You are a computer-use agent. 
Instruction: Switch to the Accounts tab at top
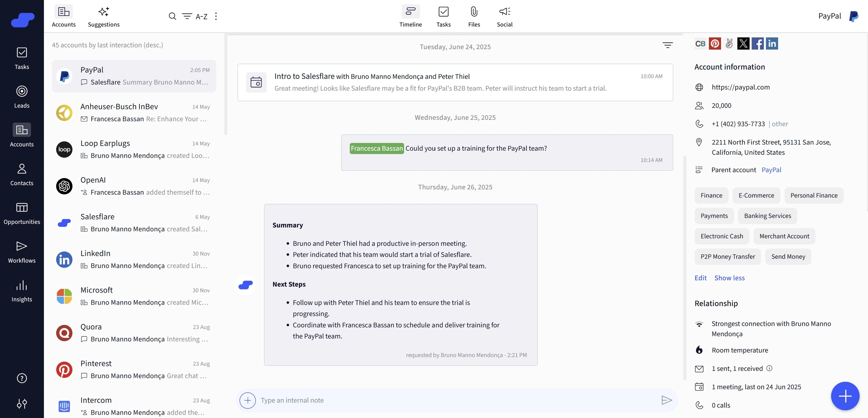pyautogui.click(x=64, y=16)
